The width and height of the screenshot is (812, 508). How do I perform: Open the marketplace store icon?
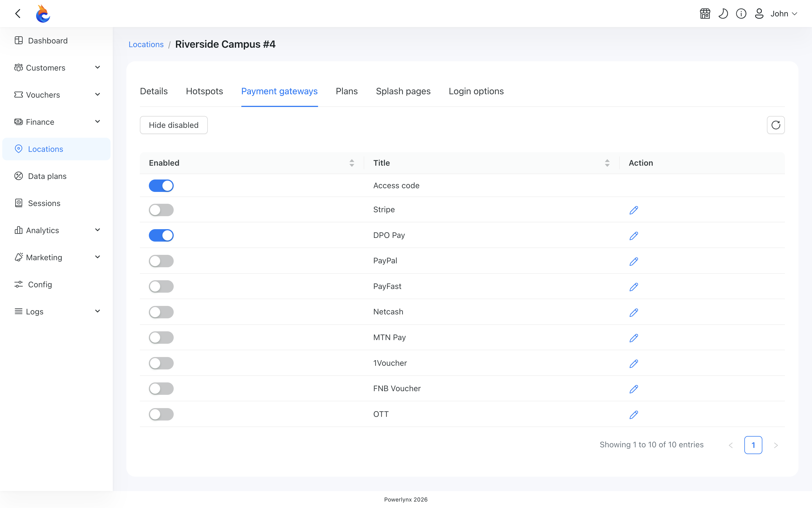[705, 14]
